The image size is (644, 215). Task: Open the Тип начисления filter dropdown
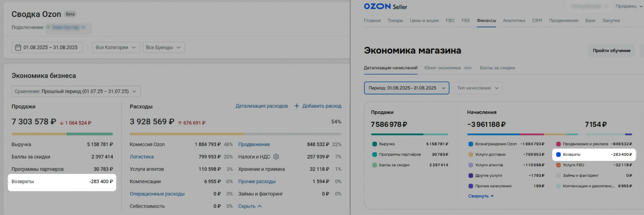pos(478,88)
